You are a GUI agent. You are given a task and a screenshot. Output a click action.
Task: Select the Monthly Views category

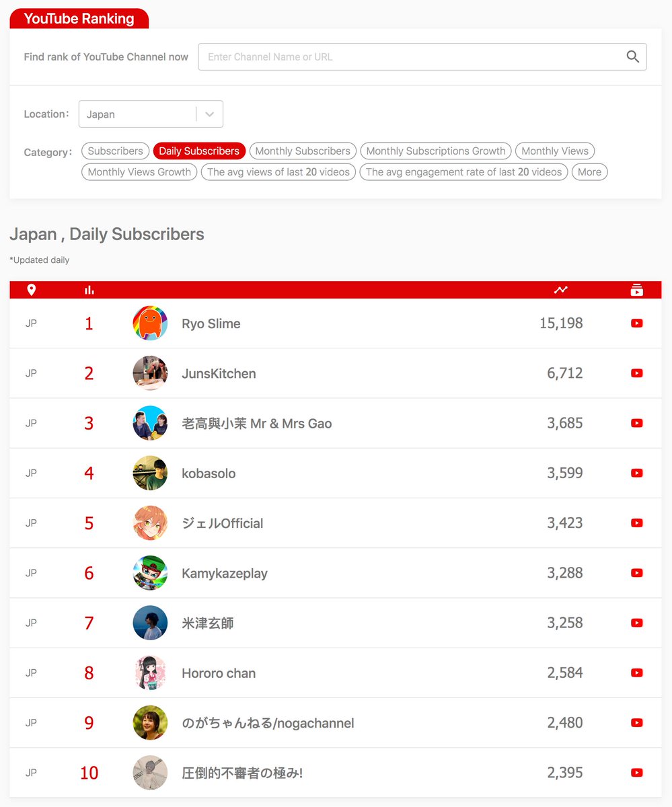[555, 151]
